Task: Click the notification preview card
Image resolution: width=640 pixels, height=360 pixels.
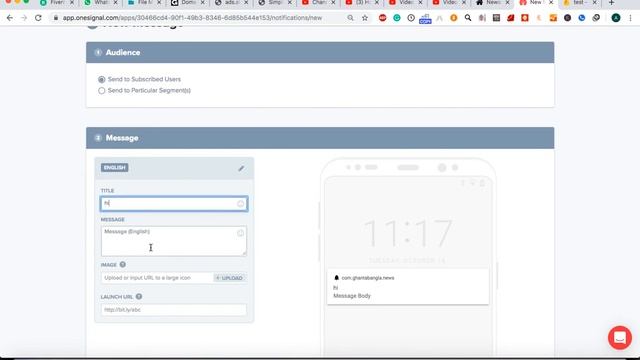Action: tap(408, 287)
